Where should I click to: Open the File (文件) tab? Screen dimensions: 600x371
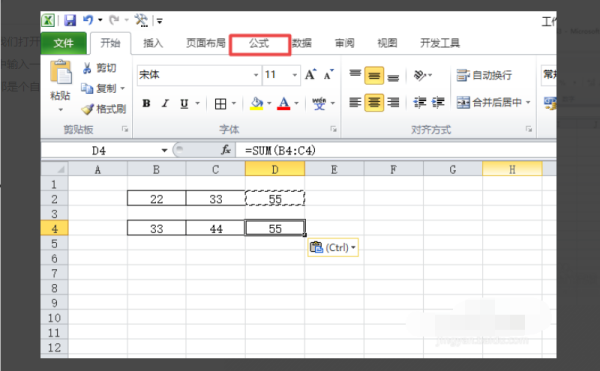pyautogui.click(x=64, y=43)
